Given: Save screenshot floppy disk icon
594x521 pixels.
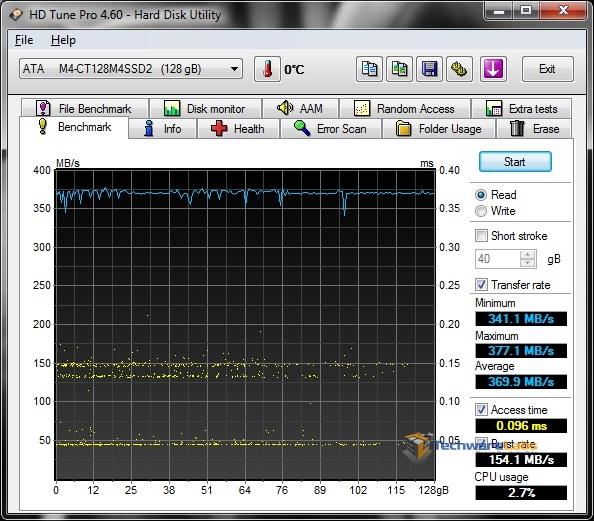Looking at the screenshot, I should [x=429, y=69].
